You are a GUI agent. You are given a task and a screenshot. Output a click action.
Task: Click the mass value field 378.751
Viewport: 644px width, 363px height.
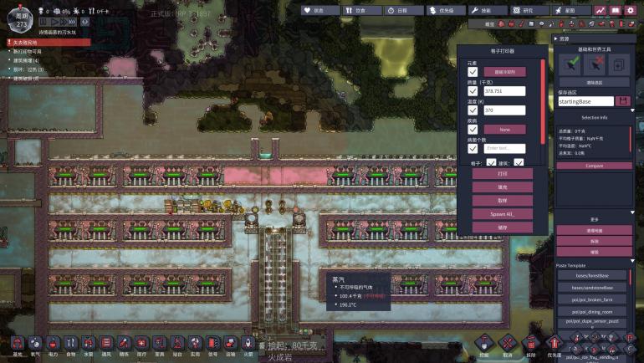coord(505,90)
